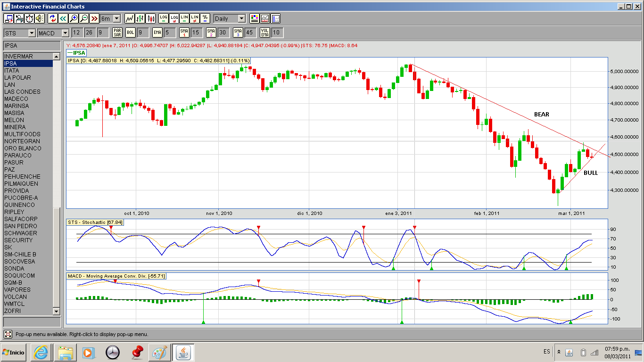Click the print chart icon

click(19, 18)
